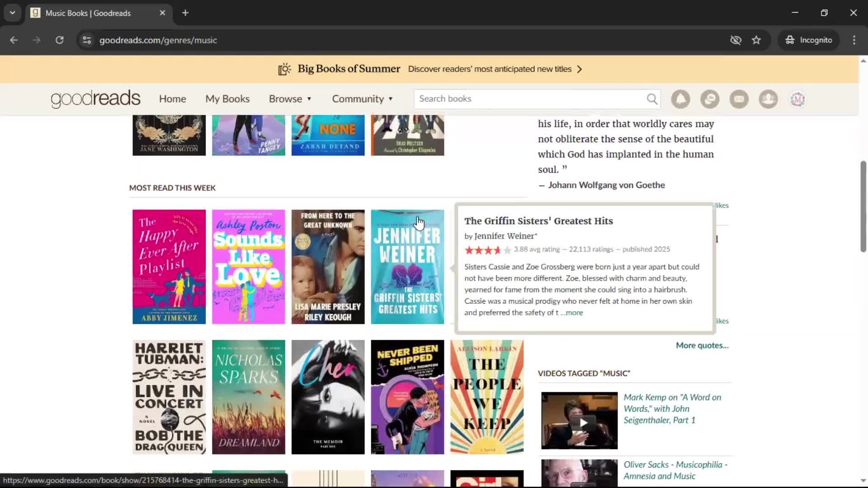Click the browser back arrow
The width and height of the screenshot is (868, 488).
[14, 40]
